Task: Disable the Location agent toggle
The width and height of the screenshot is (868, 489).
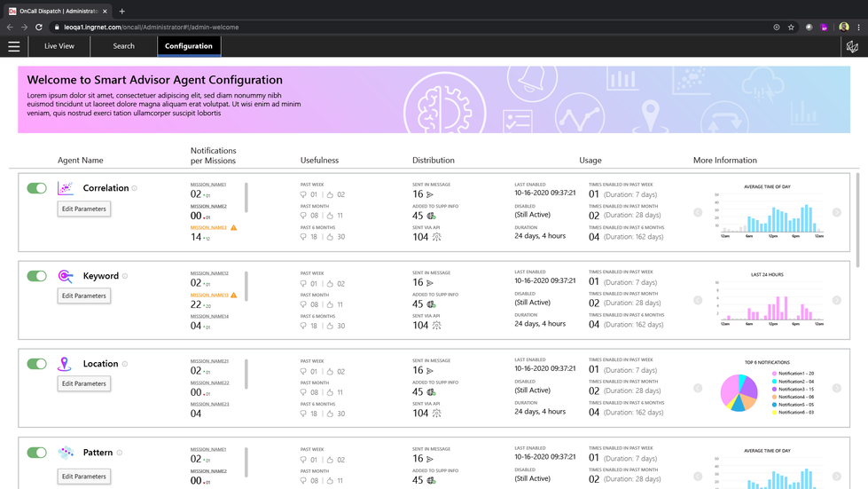Action: click(x=37, y=364)
